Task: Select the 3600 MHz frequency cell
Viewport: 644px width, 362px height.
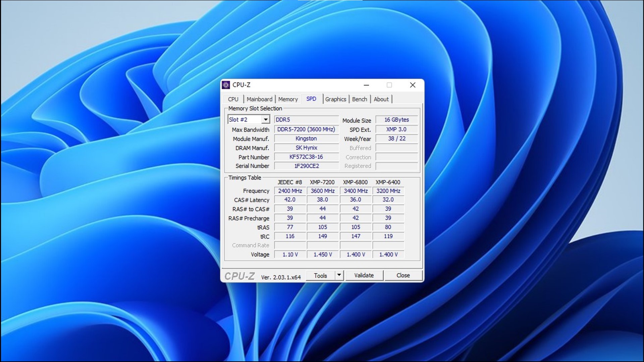Action: [323, 191]
